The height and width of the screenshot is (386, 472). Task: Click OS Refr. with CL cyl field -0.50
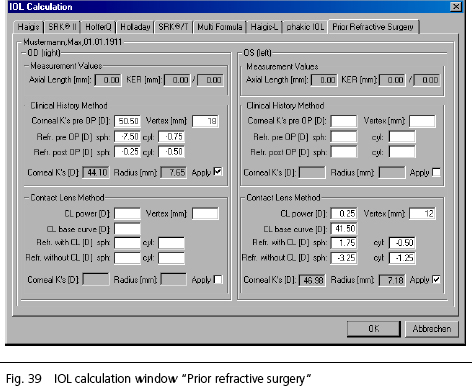(402, 243)
